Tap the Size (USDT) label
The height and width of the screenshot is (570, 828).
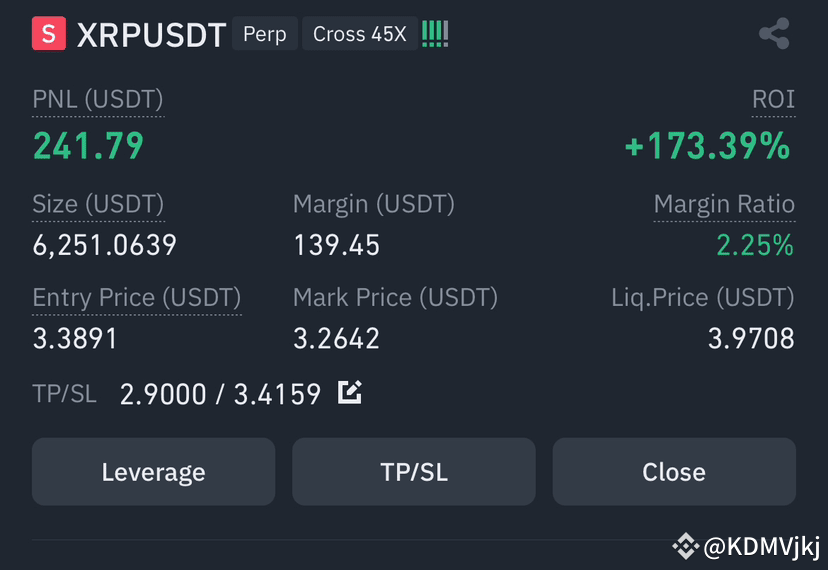coord(98,204)
